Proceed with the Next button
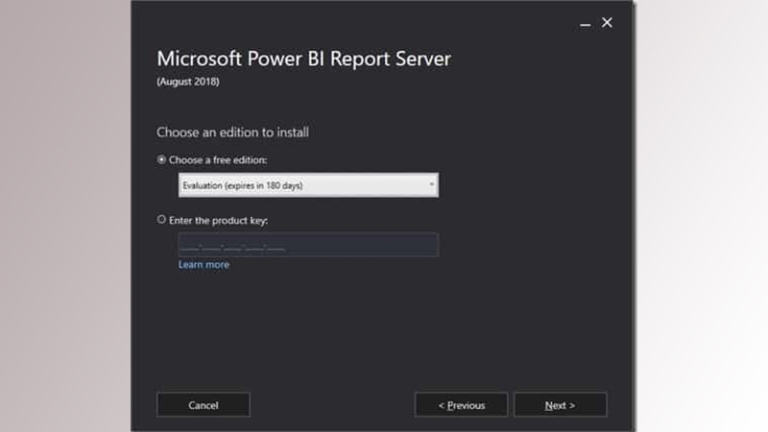The width and height of the screenshot is (768, 432). coord(560,405)
